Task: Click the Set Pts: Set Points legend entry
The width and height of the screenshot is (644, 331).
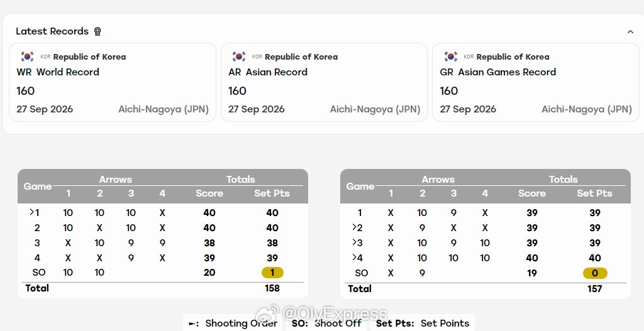Action: point(423,323)
